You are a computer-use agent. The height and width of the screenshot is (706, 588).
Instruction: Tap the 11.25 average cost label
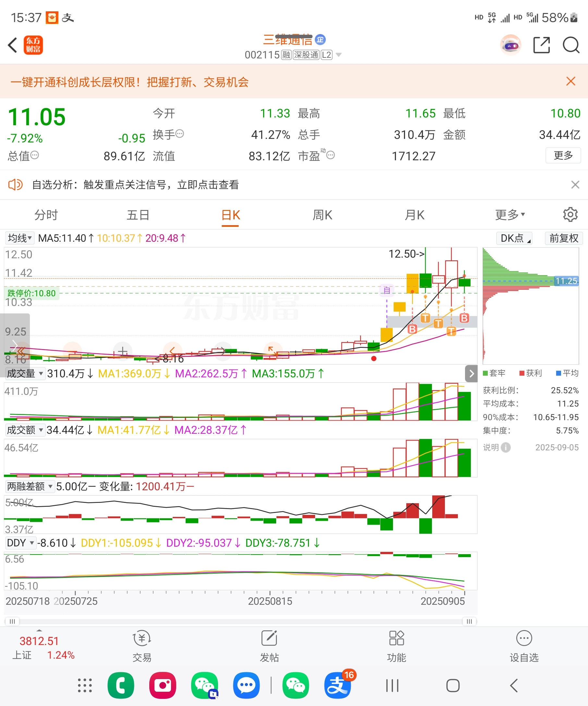coord(566,281)
